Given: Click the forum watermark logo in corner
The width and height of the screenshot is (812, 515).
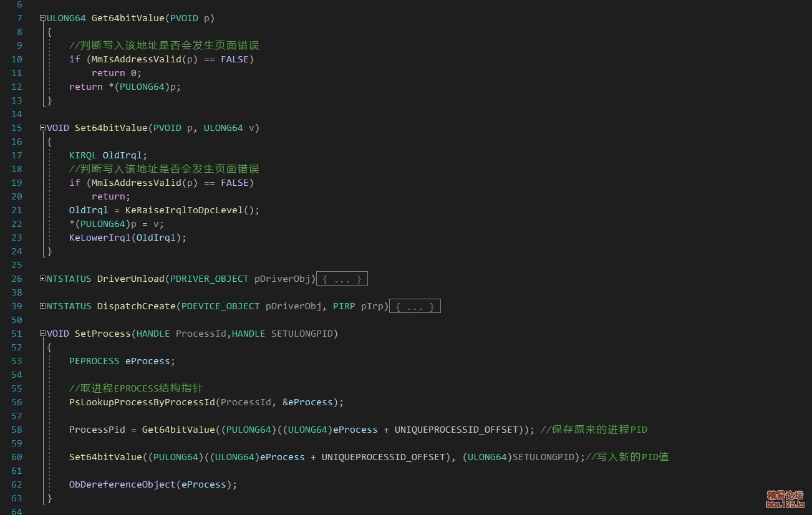Looking at the screenshot, I should point(785,499).
